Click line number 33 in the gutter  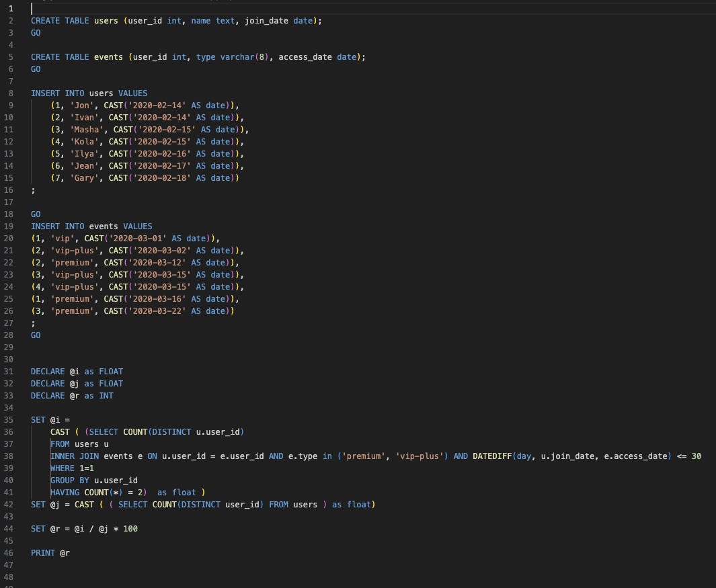(x=10, y=396)
